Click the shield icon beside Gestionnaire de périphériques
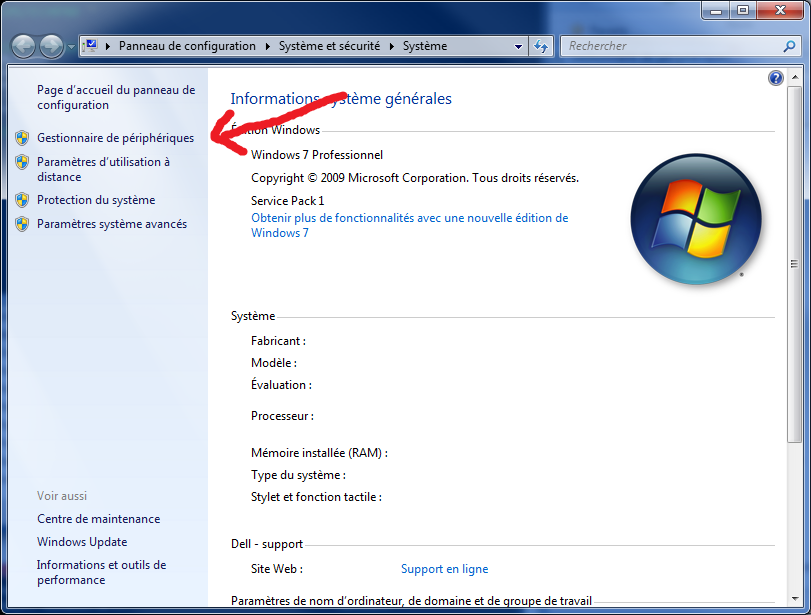The image size is (811, 615). click(22, 138)
